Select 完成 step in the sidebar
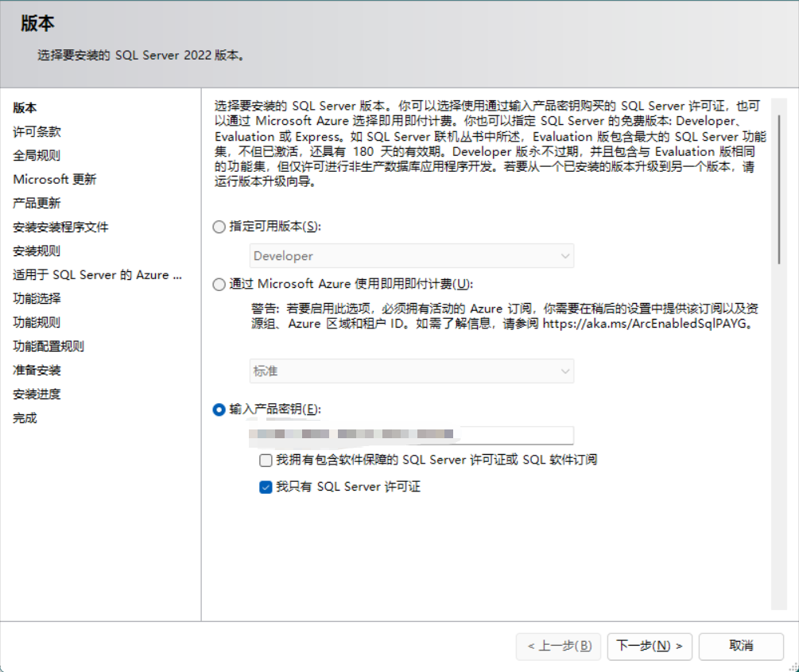 tap(25, 418)
